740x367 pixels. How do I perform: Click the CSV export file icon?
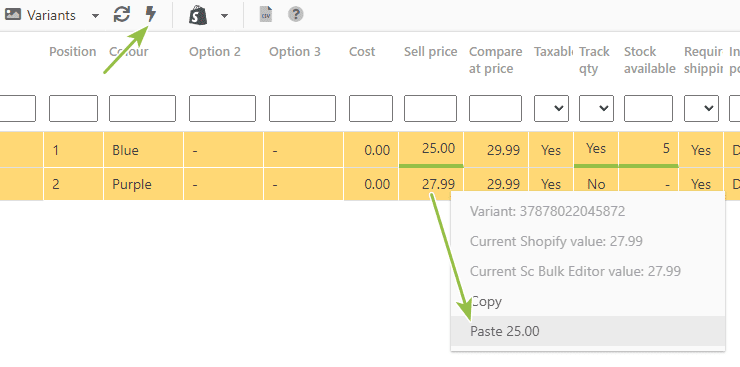click(x=266, y=15)
